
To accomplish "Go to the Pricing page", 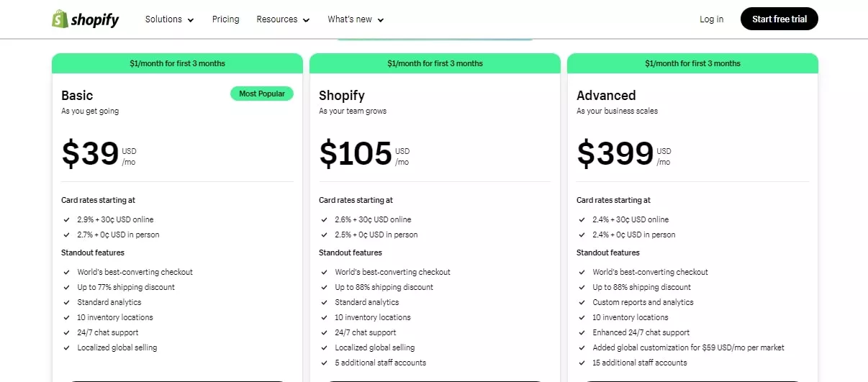I will 225,19.
